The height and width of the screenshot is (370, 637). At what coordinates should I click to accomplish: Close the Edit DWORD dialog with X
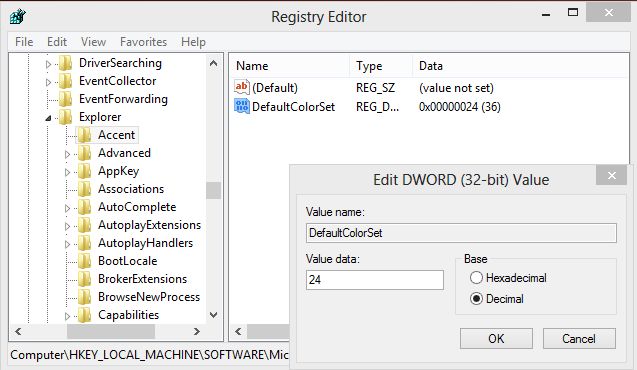tap(611, 175)
